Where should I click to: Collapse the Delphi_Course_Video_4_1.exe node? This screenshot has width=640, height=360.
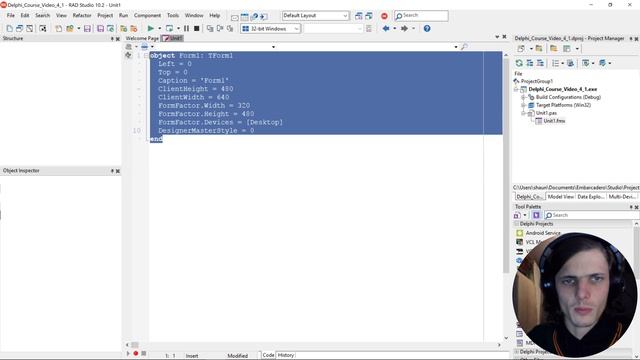pos(516,89)
